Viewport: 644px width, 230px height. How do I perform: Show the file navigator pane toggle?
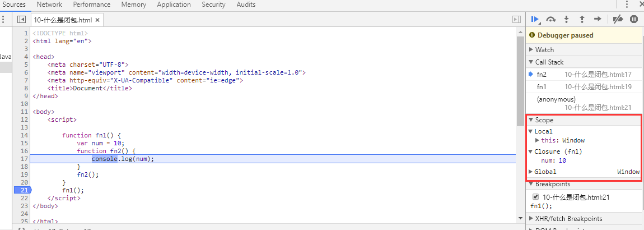[21, 20]
